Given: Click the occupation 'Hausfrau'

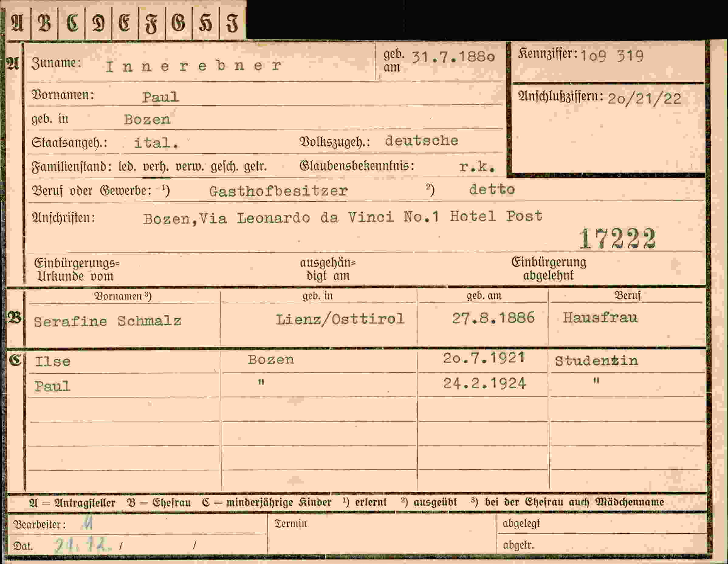Looking at the screenshot, I should point(600,317).
